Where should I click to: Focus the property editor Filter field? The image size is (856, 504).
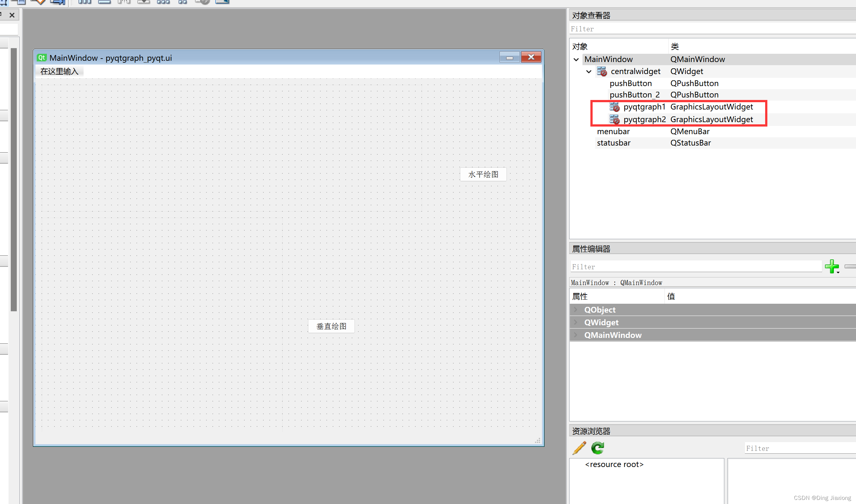696,267
